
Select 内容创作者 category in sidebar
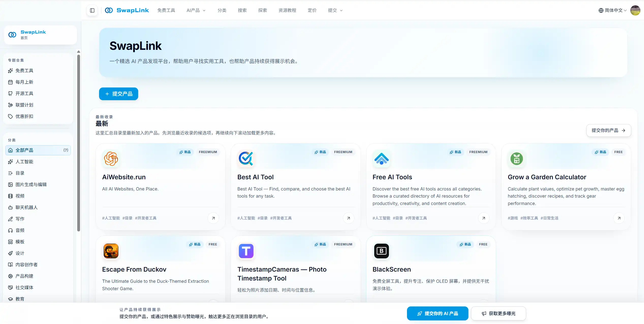pos(38,265)
